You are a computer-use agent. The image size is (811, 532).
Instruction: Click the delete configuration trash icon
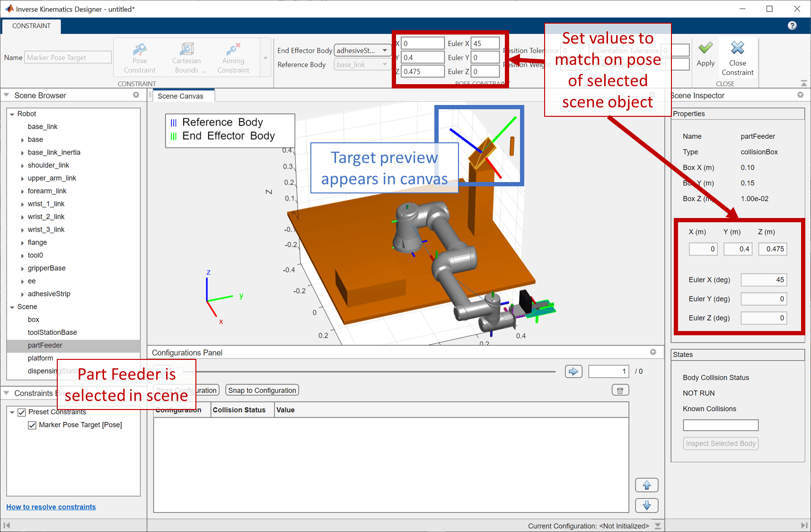pyautogui.click(x=620, y=391)
